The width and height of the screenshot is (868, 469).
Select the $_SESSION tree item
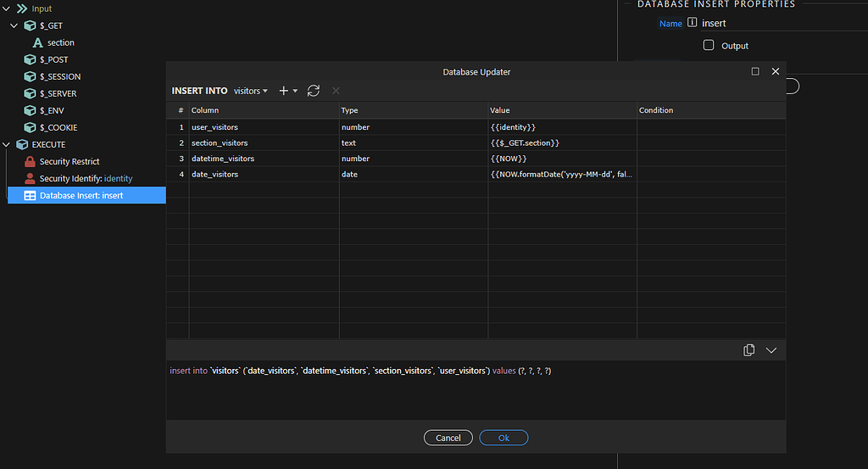(60, 76)
